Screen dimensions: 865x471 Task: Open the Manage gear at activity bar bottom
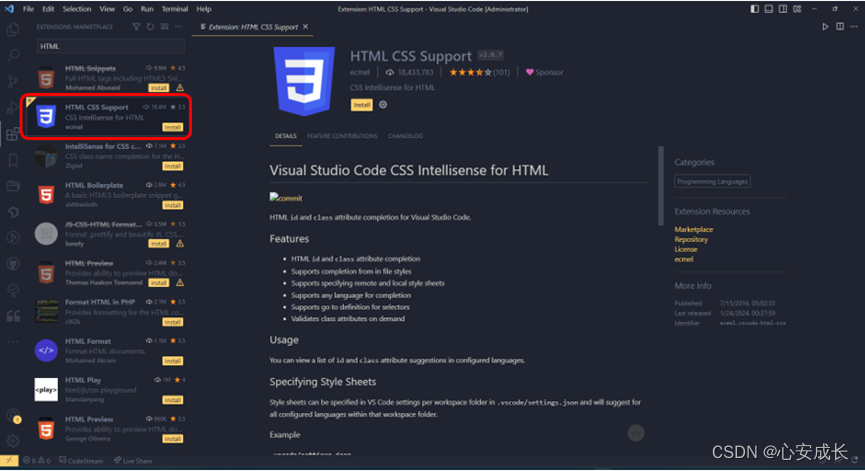click(x=13, y=440)
